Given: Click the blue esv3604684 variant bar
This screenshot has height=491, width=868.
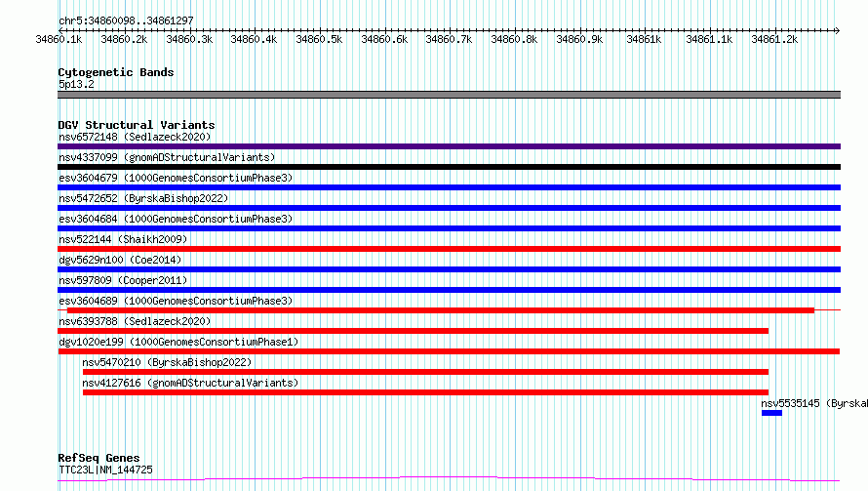Looking at the screenshot, I should click(x=449, y=228).
